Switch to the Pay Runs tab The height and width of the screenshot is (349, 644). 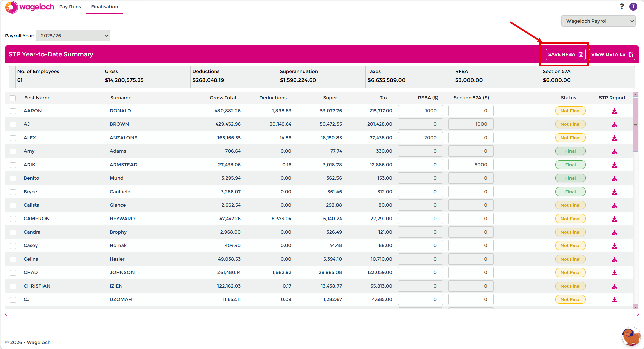point(70,7)
